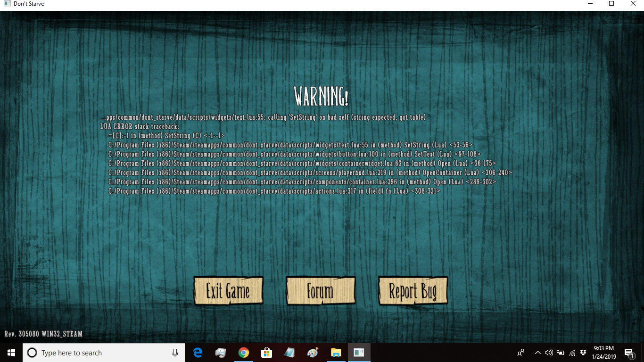Click the 'LUA ERROR stack traceback:' line
This screenshot has height=362, width=644.
[x=140, y=127]
